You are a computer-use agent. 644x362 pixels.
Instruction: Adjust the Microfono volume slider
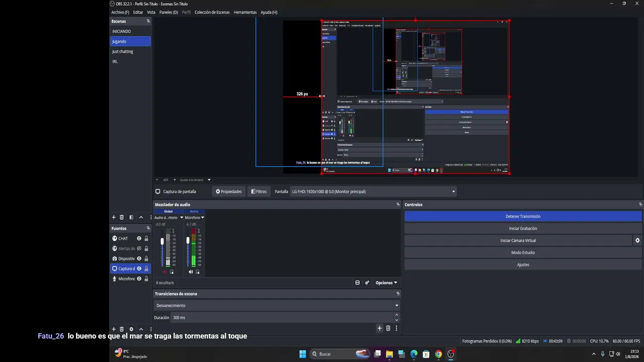coord(188,241)
